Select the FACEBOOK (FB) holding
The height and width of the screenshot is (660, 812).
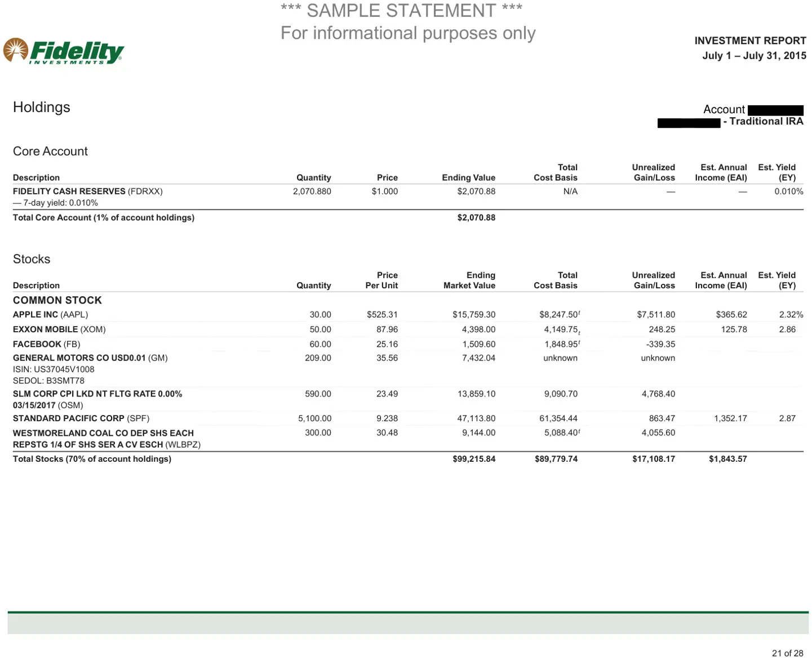(x=47, y=344)
